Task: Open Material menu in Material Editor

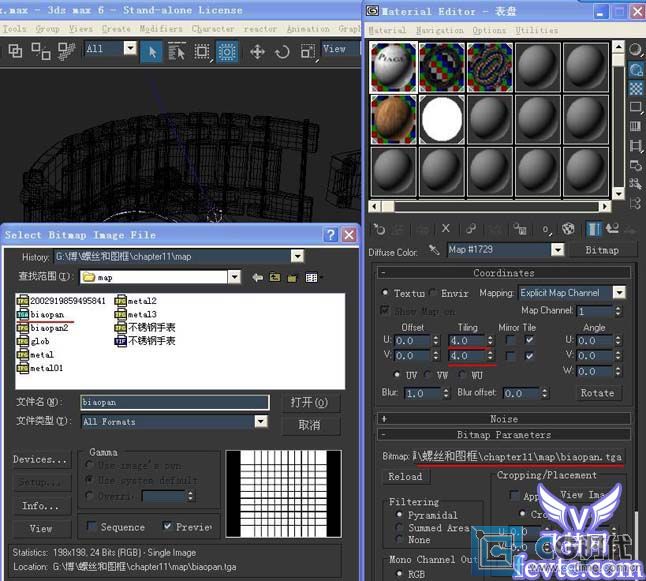Action: pos(387,30)
